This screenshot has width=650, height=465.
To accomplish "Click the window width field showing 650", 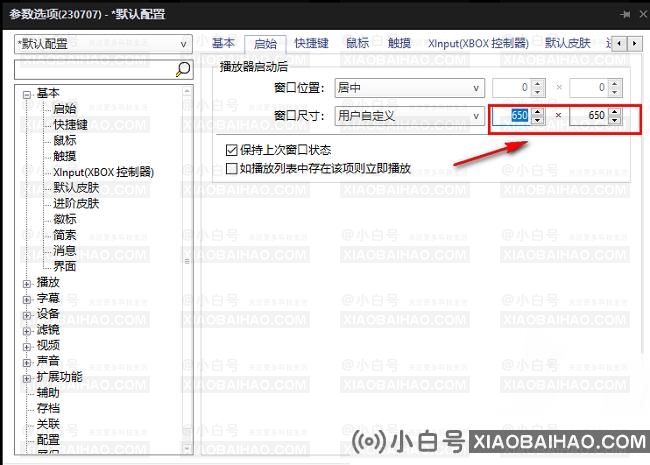I will pyautogui.click(x=511, y=115).
